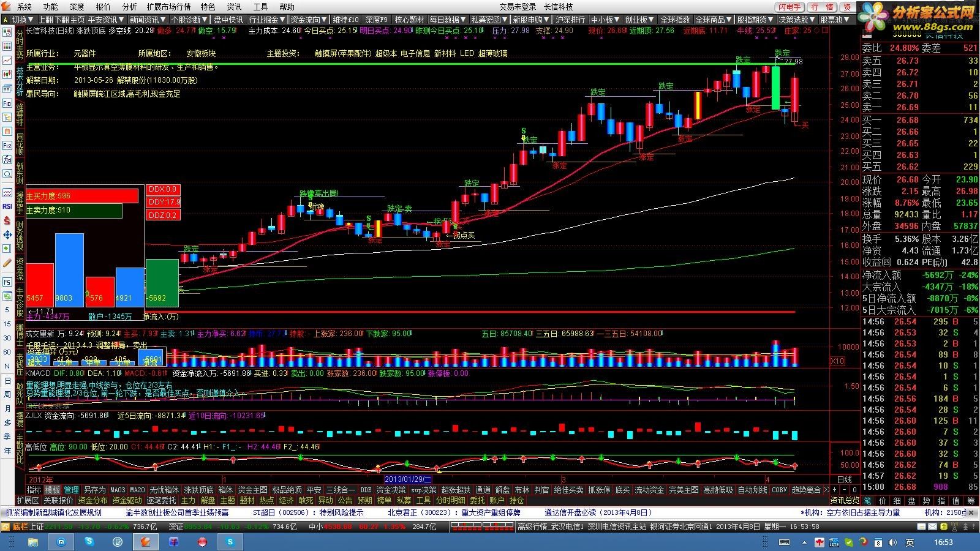
Task: Open the 决策选股 dropdown
Action: coord(797,20)
